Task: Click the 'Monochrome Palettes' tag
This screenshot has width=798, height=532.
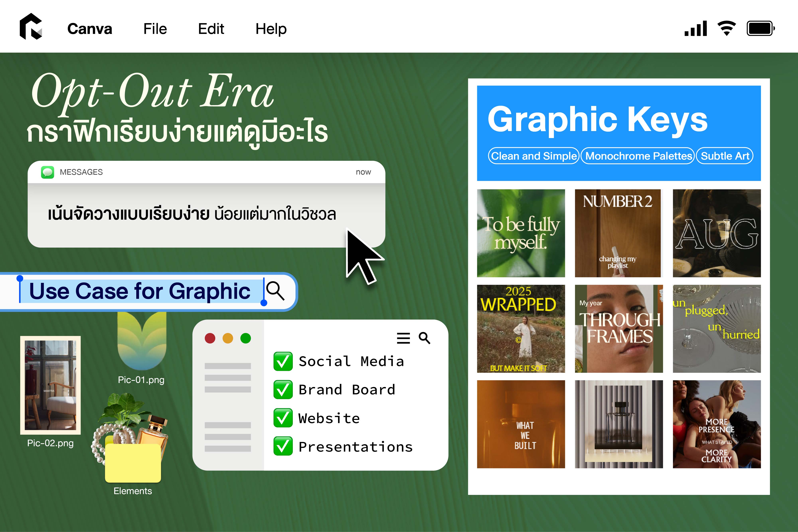Action: [x=638, y=156]
